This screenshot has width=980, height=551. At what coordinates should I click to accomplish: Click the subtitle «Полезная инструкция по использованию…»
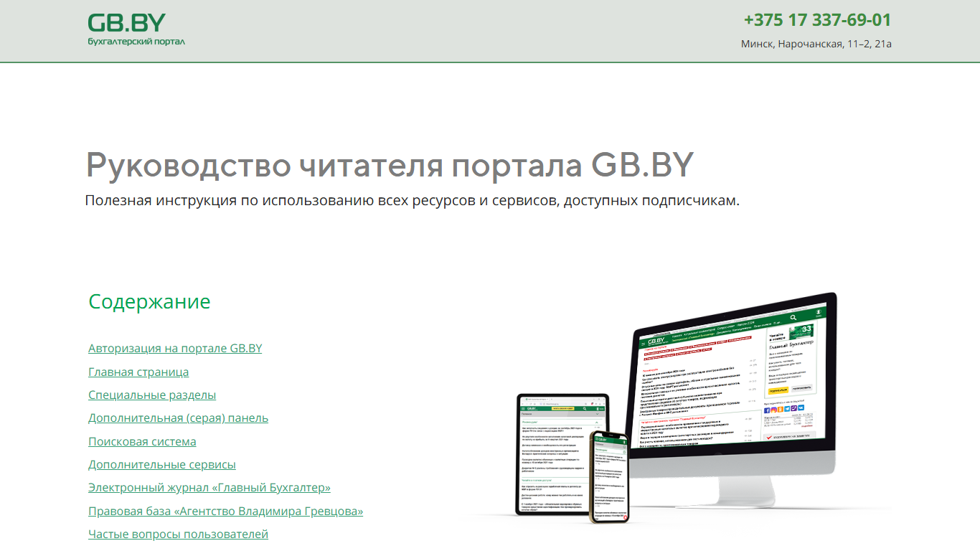pyautogui.click(x=412, y=200)
